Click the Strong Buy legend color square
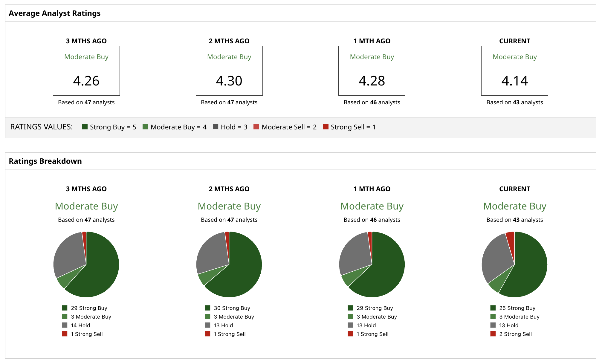Image resolution: width=602 pixels, height=364 pixels. pos(85,127)
